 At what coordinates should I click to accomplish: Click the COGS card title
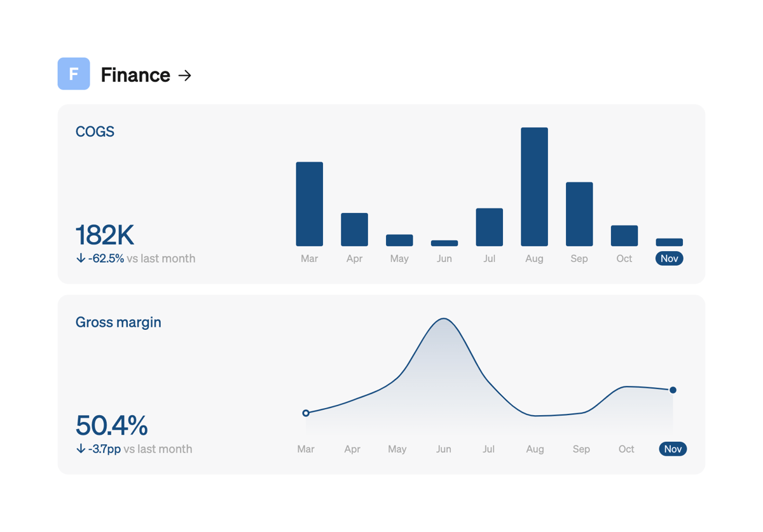[x=95, y=132]
